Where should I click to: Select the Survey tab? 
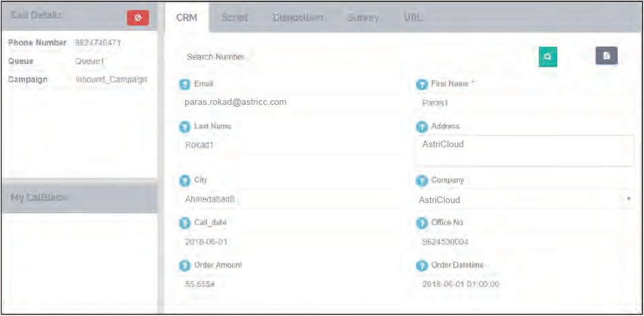pos(363,17)
